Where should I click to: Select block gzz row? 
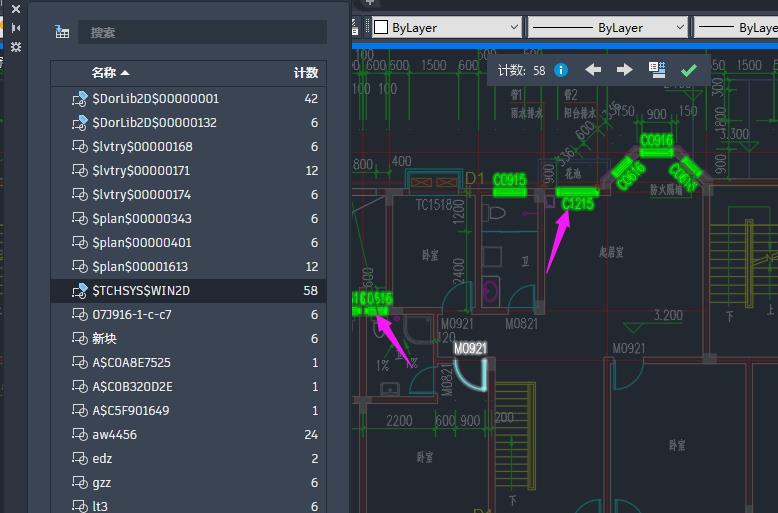pos(189,482)
